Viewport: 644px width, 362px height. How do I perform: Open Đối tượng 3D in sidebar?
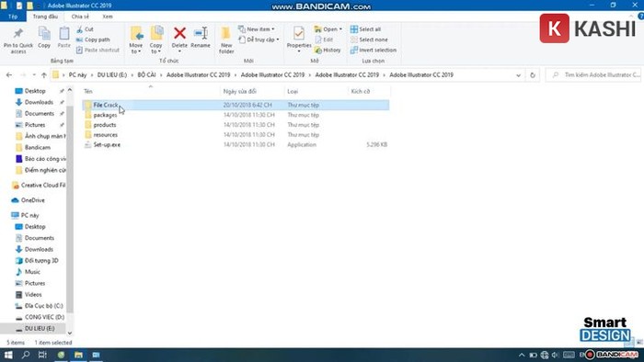point(41,261)
